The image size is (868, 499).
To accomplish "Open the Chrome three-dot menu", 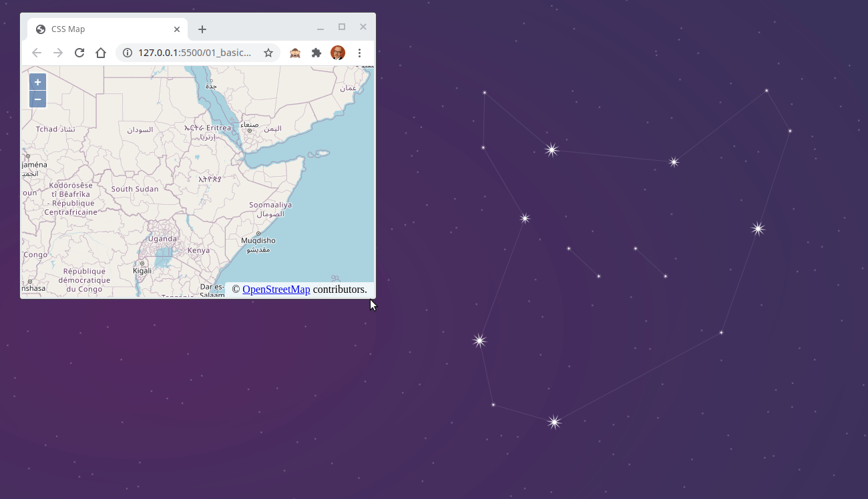I will [x=359, y=53].
